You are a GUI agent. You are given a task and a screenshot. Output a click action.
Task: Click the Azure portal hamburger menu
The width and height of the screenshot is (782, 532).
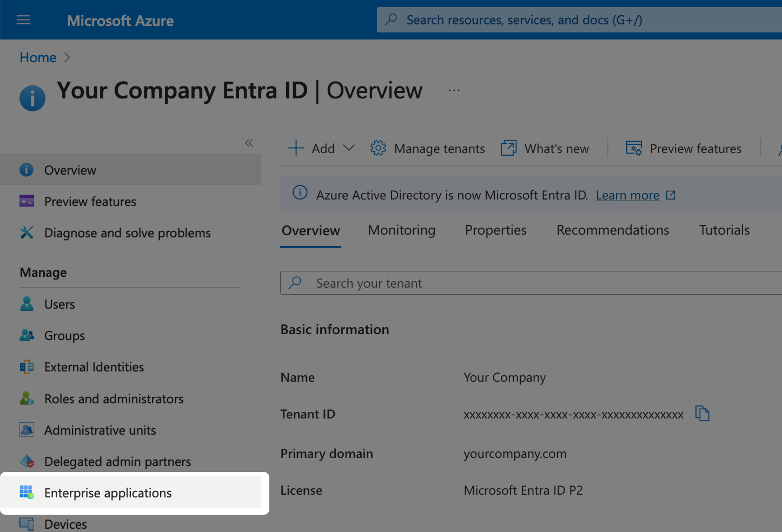click(23, 19)
